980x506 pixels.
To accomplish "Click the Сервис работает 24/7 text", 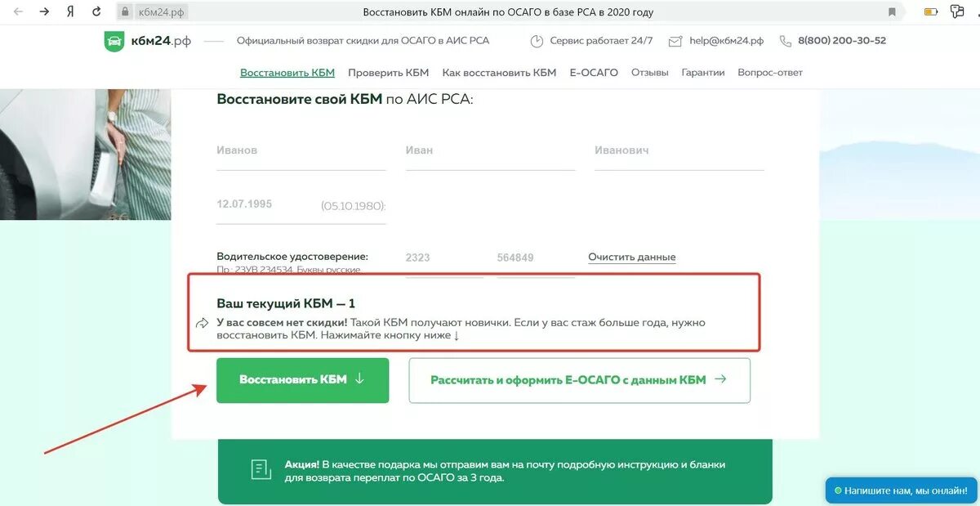I will tap(602, 41).
